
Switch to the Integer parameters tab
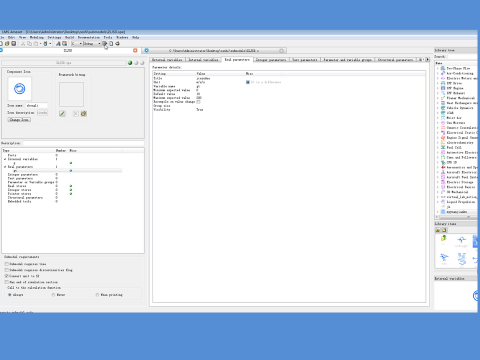point(271,60)
